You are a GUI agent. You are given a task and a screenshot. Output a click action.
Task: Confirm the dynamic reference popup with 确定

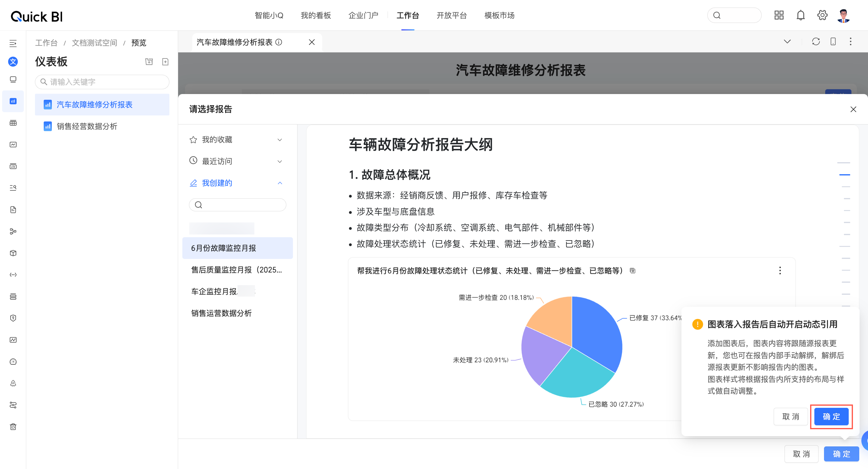tap(831, 417)
